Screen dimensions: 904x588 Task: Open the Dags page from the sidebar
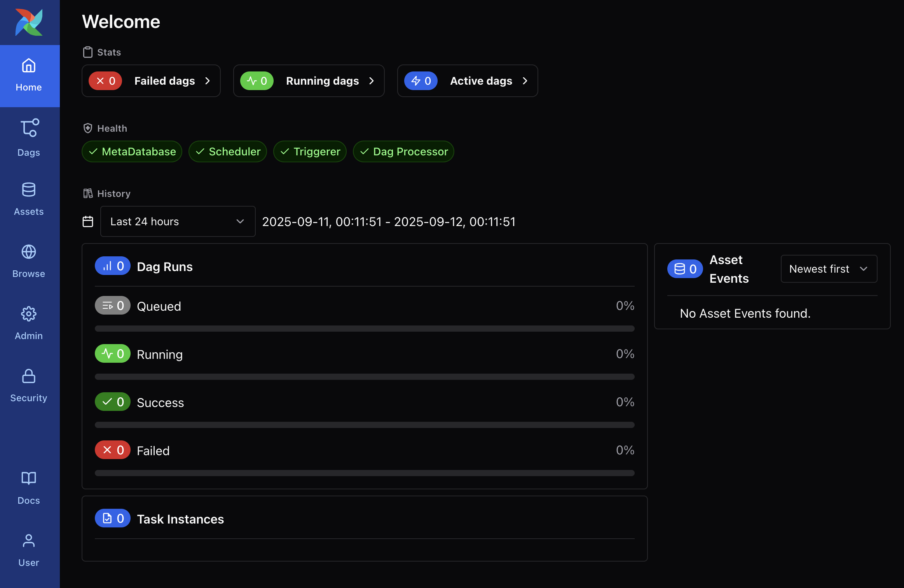point(29,138)
